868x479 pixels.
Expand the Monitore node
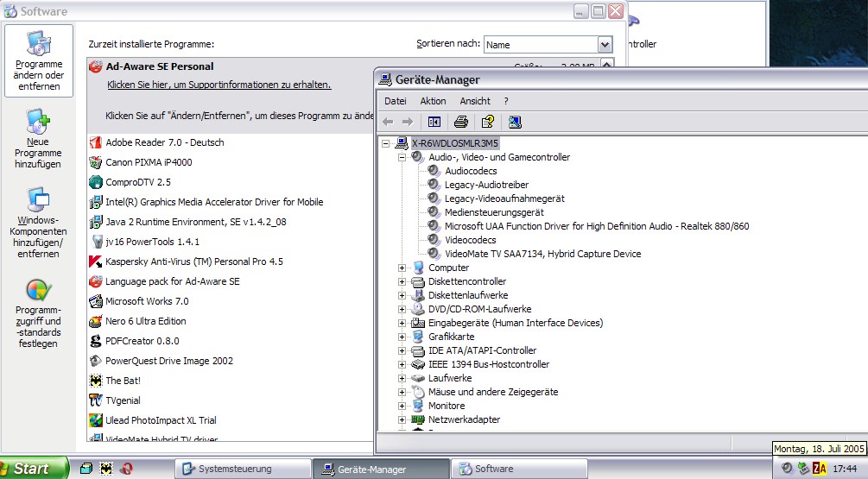pyautogui.click(x=402, y=406)
